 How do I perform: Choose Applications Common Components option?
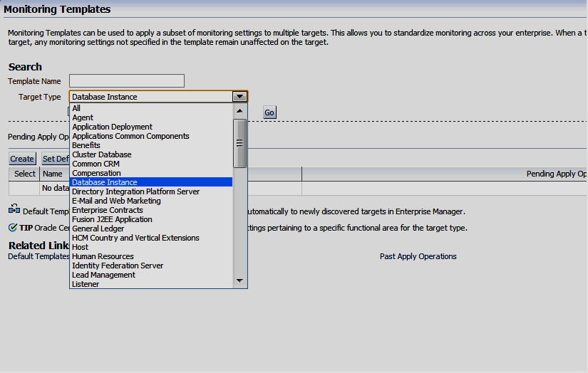151,136
